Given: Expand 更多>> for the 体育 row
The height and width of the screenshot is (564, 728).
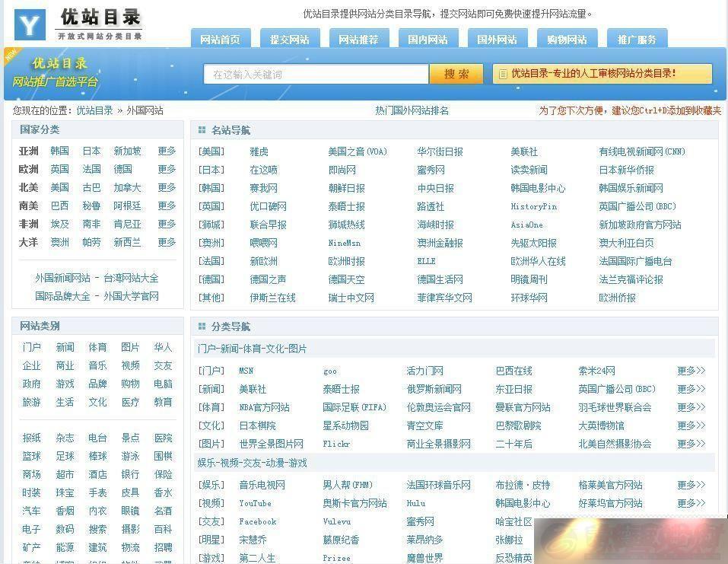Looking at the screenshot, I should (691, 407).
